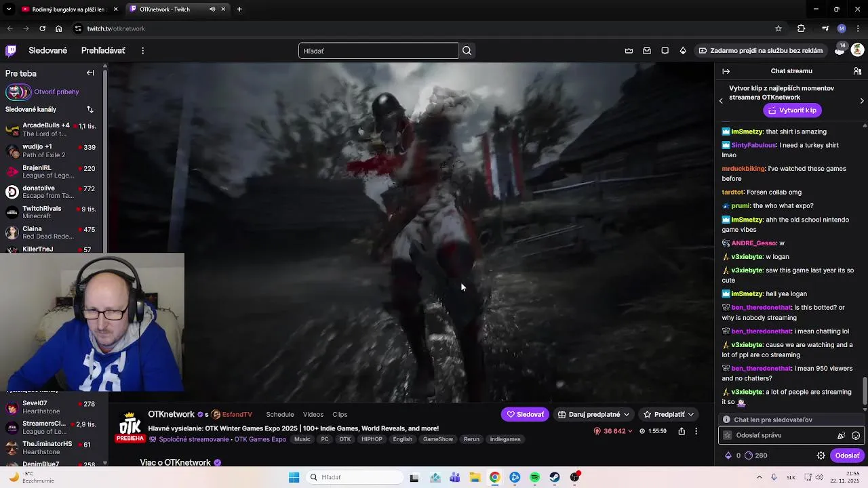868x488 pixels.
Task: Send message with Odoslať button
Action: click(x=847, y=455)
